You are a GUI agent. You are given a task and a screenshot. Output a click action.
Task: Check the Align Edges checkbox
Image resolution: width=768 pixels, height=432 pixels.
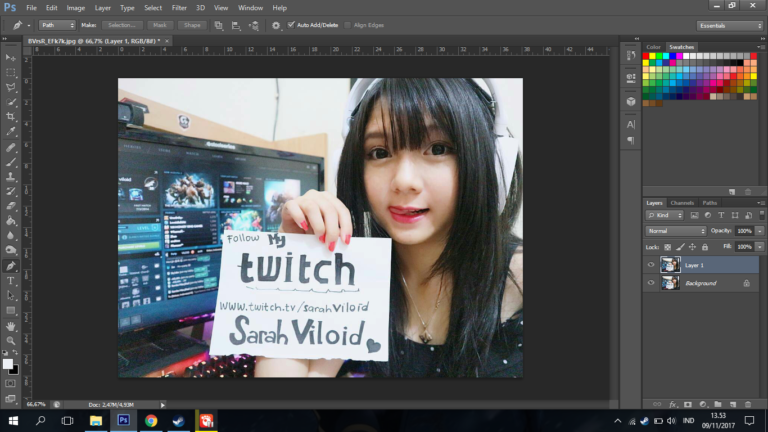[x=347, y=25]
